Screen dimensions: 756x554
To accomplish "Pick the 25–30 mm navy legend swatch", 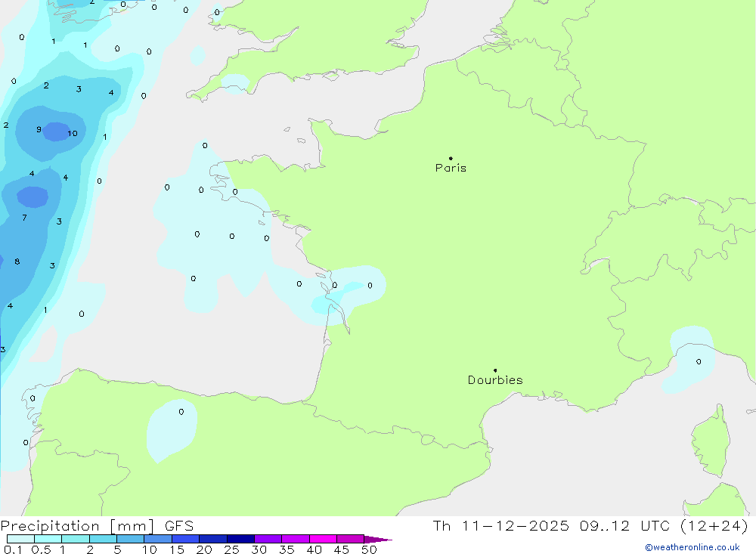I will click(x=240, y=539).
